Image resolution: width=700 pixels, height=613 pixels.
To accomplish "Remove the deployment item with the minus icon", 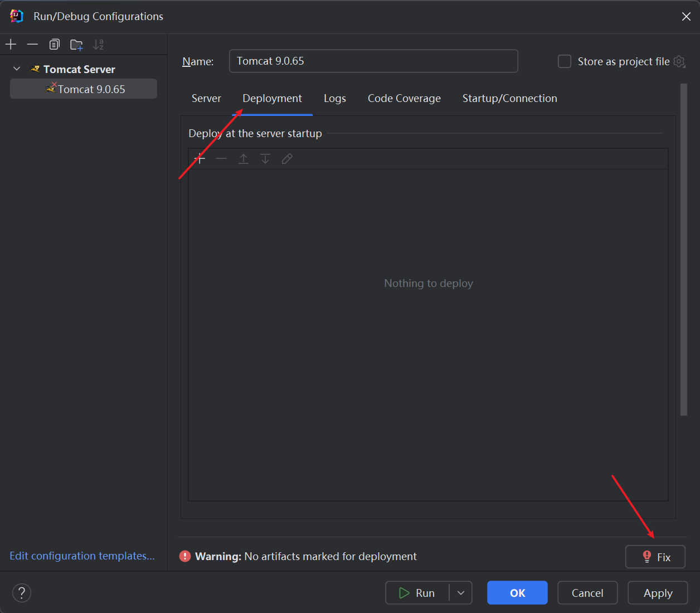I will (221, 159).
